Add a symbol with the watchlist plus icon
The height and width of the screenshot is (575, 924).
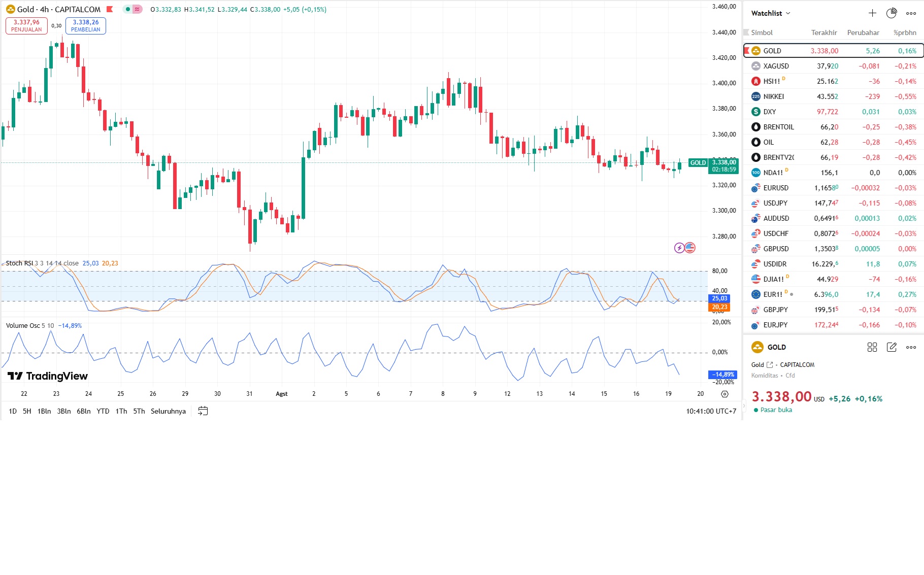tap(872, 13)
